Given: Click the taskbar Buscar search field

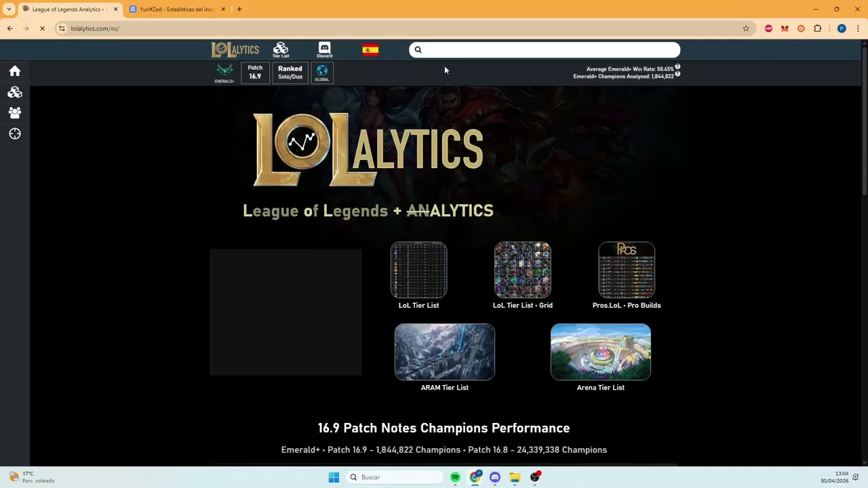Looking at the screenshot, I should click(395, 477).
